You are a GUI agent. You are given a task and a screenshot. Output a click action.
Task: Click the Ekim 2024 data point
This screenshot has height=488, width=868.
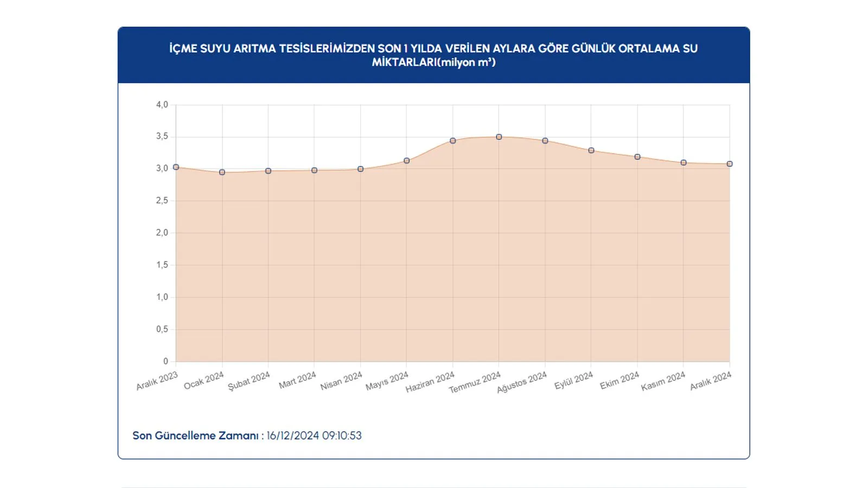tap(637, 157)
